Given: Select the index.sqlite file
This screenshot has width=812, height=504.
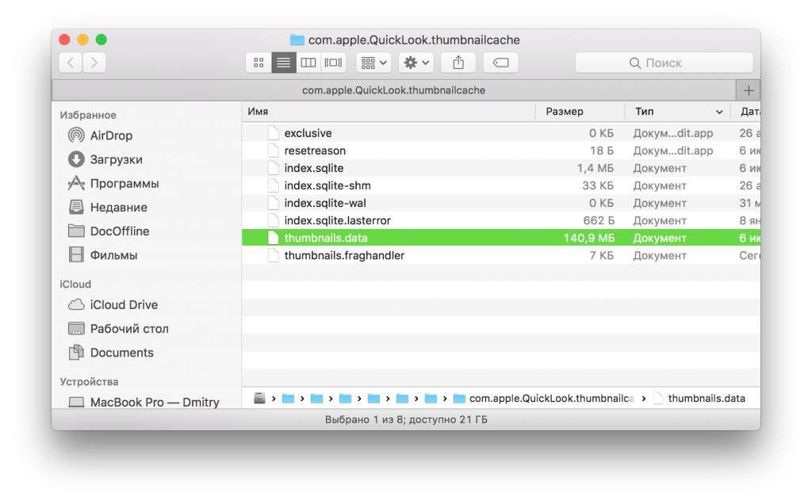Looking at the screenshot, I should pyautogui.click(x=501, y=168).
